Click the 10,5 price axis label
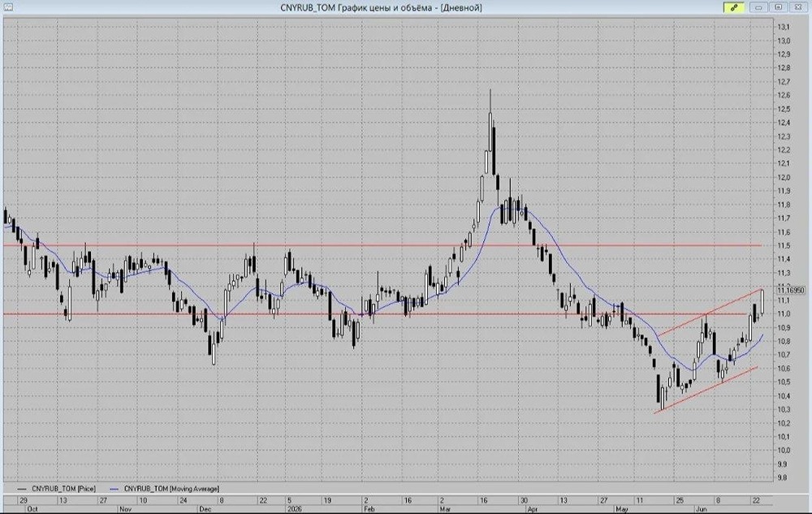812x514 pixels. coord(783,382)
